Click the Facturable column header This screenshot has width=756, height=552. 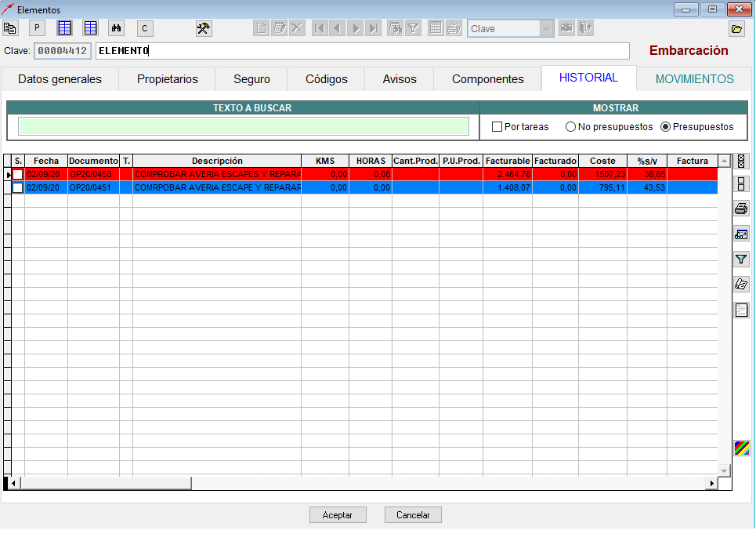coord(507,161)
